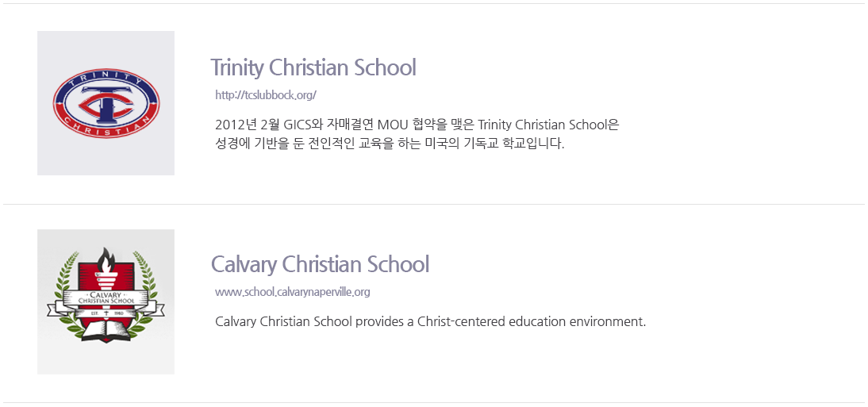Click the torch flame on Calvary crest
This screenshot has height=407, width=868.
(106, 258)
